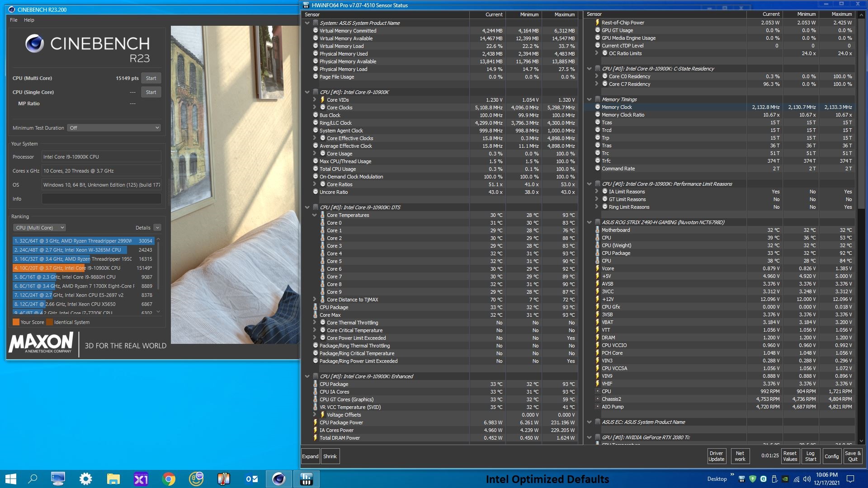Image resolution: width=868 pixels, height=488 pixels.
Task: Open the thermometer app taskbar icon
Action: point(223,479)
